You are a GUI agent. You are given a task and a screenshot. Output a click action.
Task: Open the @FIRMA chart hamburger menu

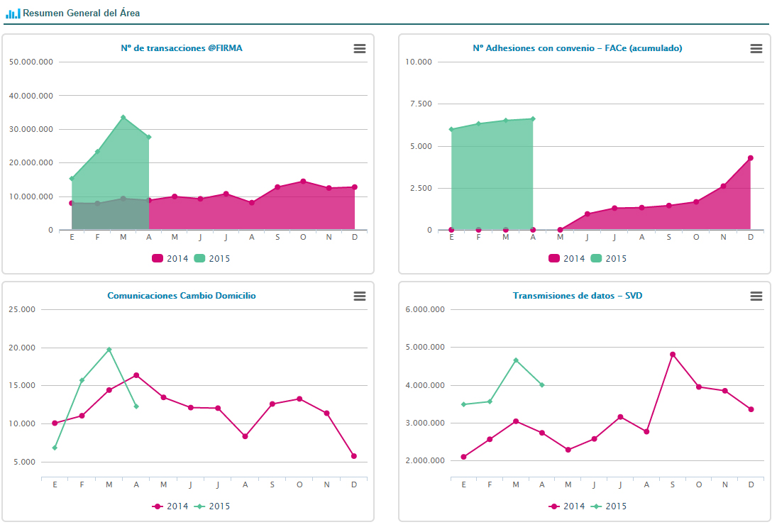[360, 48]
